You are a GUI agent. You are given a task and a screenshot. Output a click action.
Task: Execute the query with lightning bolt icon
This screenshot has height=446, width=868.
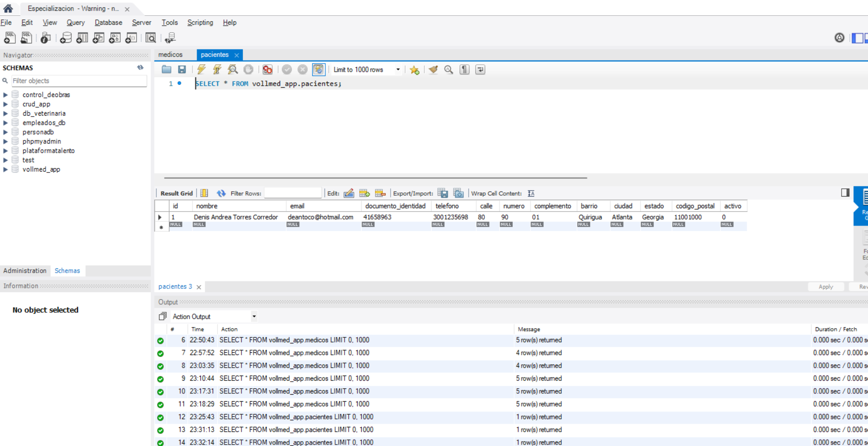tap(201, 69)
